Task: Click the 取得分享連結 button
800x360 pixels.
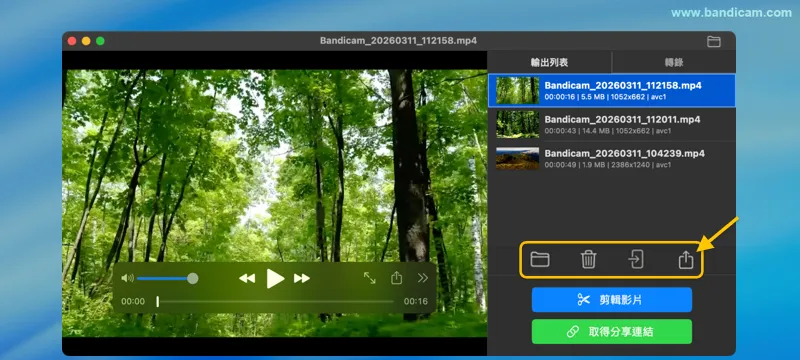Action: pos(612,332)
